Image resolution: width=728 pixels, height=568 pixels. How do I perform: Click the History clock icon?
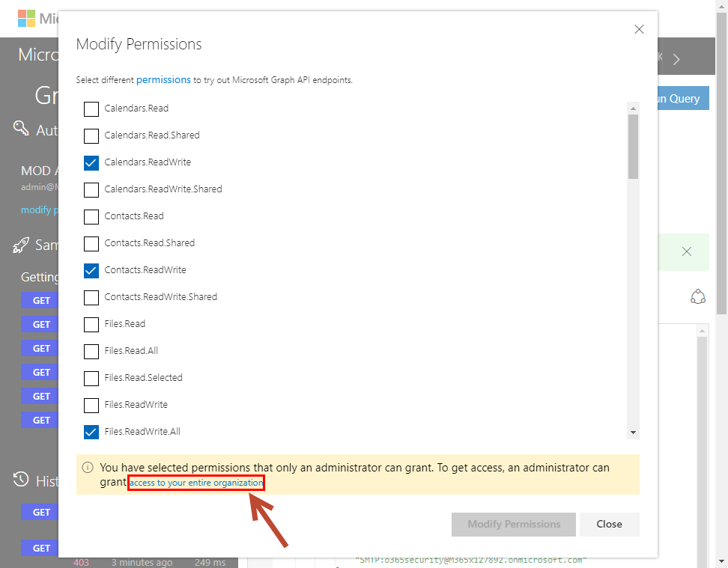[21, 480]
